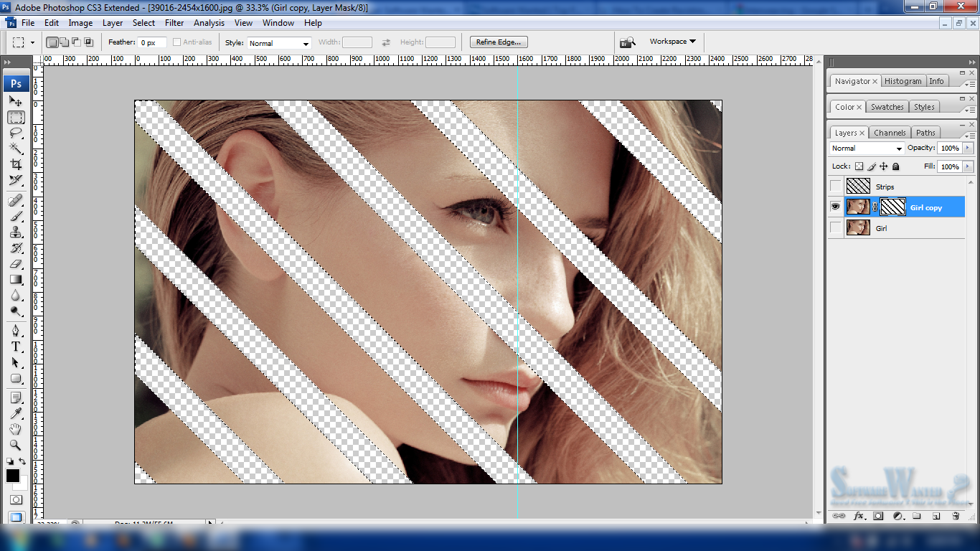The width and height of the screenshot is (980, 551).
Task: Swap foreground and background colors
Action: pos(22,461)
